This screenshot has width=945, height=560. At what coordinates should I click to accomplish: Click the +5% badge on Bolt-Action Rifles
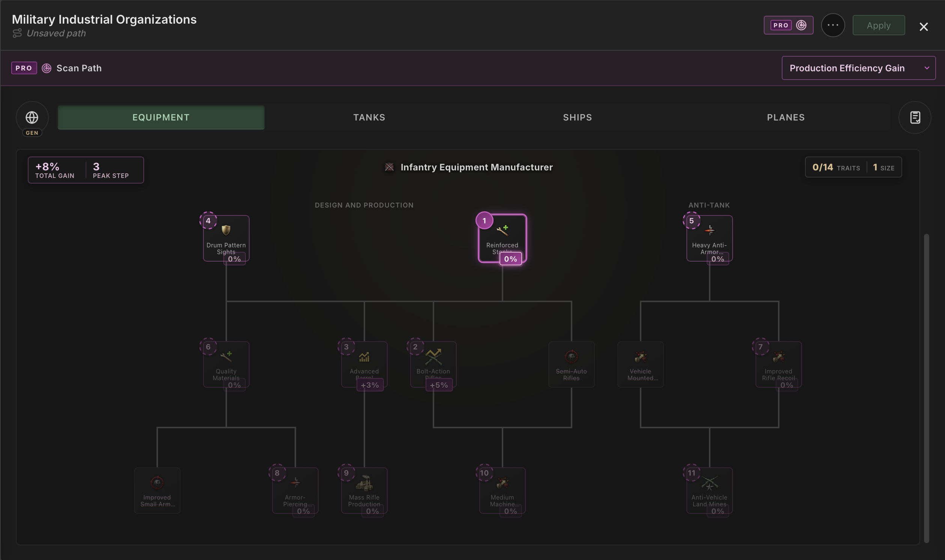[x=439, y=385]
